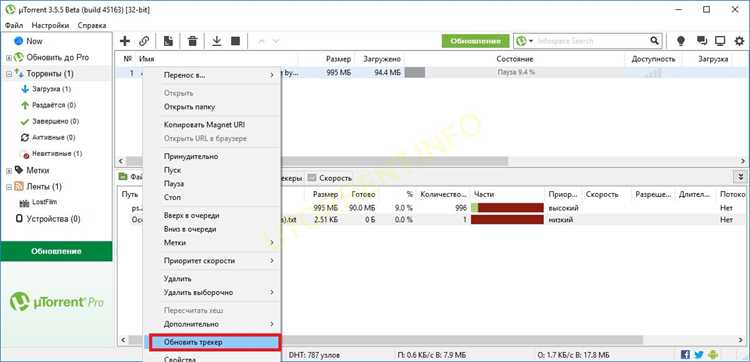Expand detail pane with double-chevron button
The image size is (750, 362).
[740, 177]
